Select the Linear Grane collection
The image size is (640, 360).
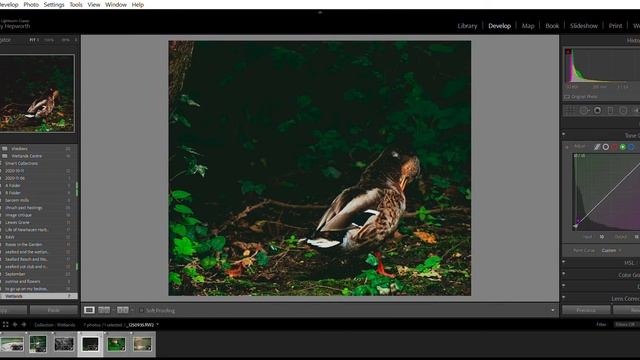click(x=39, y=222)
